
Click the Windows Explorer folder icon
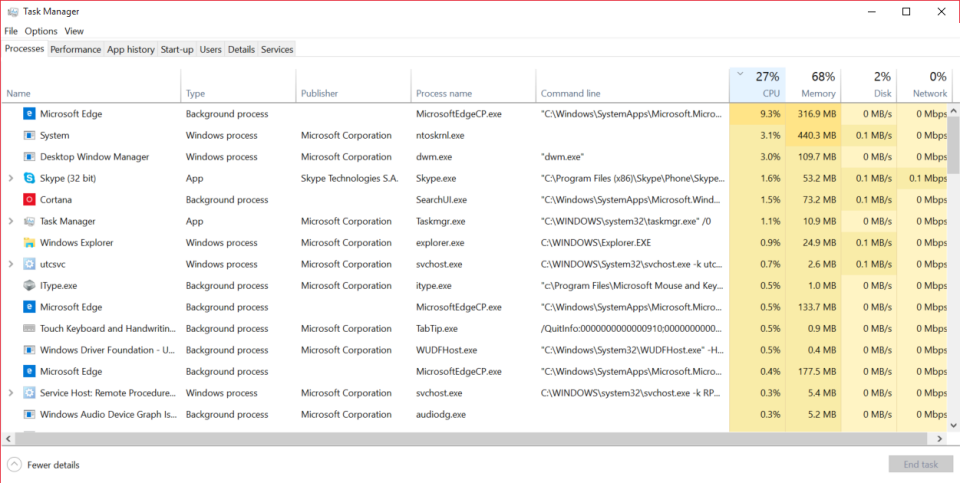29,242
